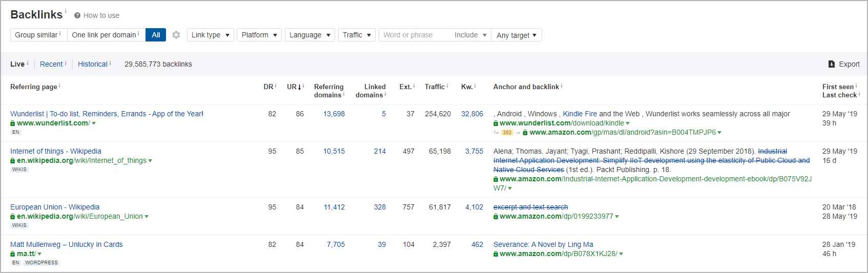Select One link per domain filter
This screenshot has width=868, height=273.
click(106, 35)
